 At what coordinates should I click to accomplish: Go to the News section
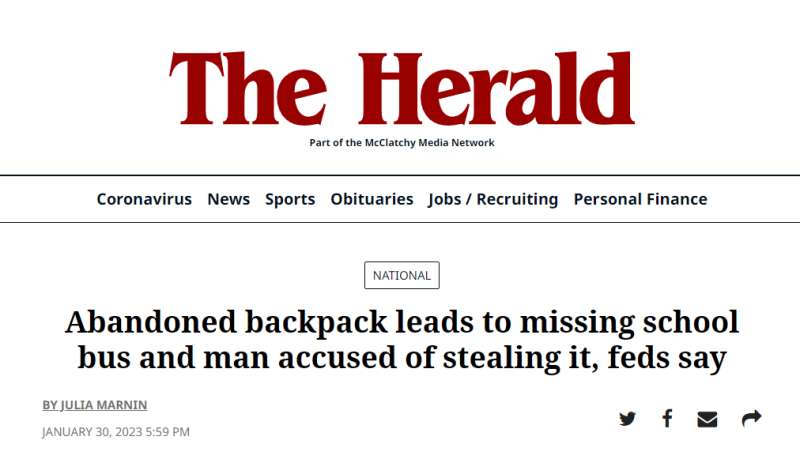tap(229, 199)
